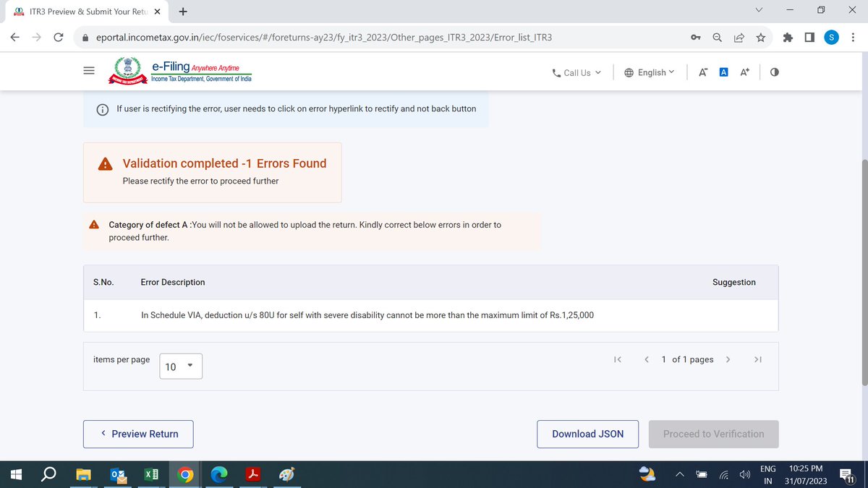Open the hamburger menu icon
Image resolution: width=868 pixels, height=488 pixels.
(x=89, y=71)
